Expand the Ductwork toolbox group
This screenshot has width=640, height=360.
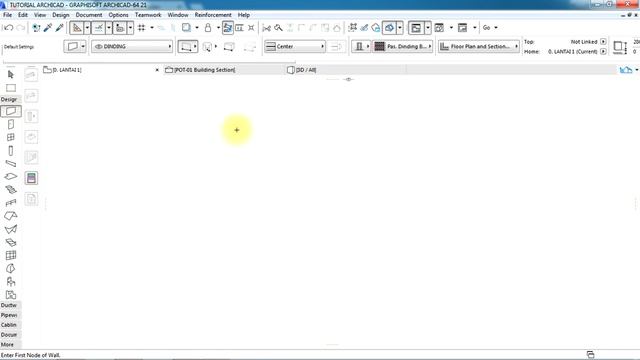coord(10,305)
